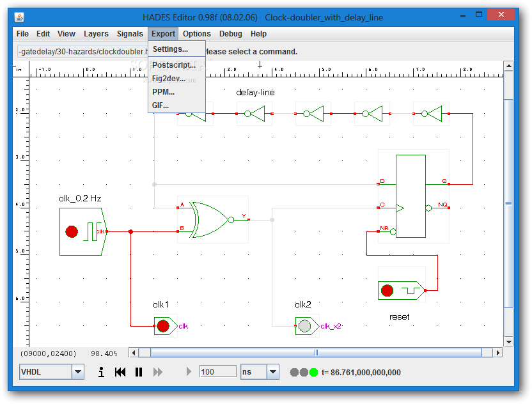The image size is (532, 404).
Task: Click the fast-forward simulation button
Action: click(157, 372)
